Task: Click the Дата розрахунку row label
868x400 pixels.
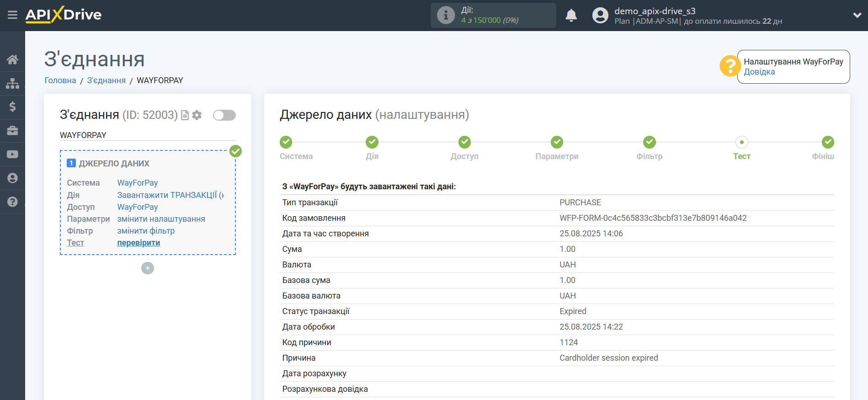Action: pos(314,373)
